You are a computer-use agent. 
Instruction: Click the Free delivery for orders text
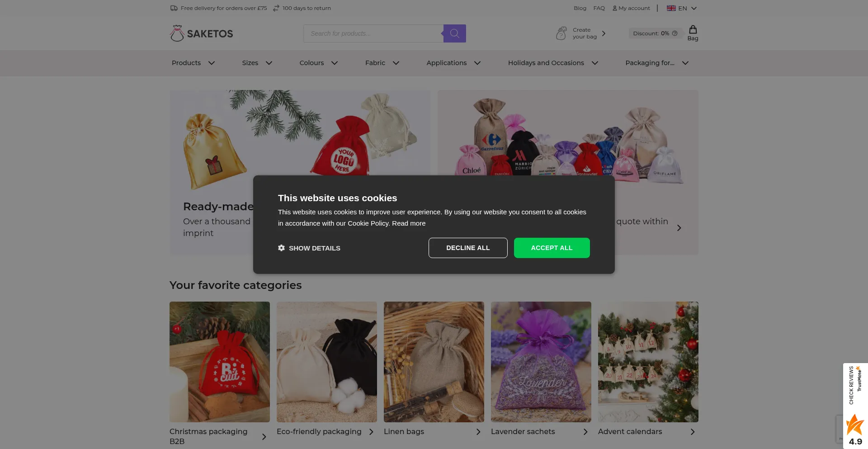pos(224,8)
